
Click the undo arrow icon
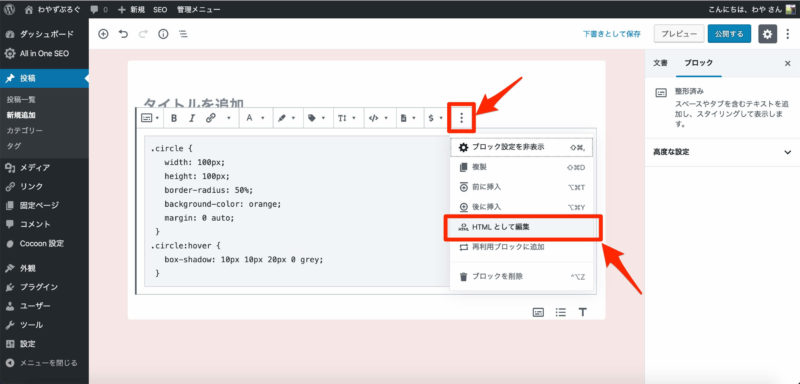[123, 34]
